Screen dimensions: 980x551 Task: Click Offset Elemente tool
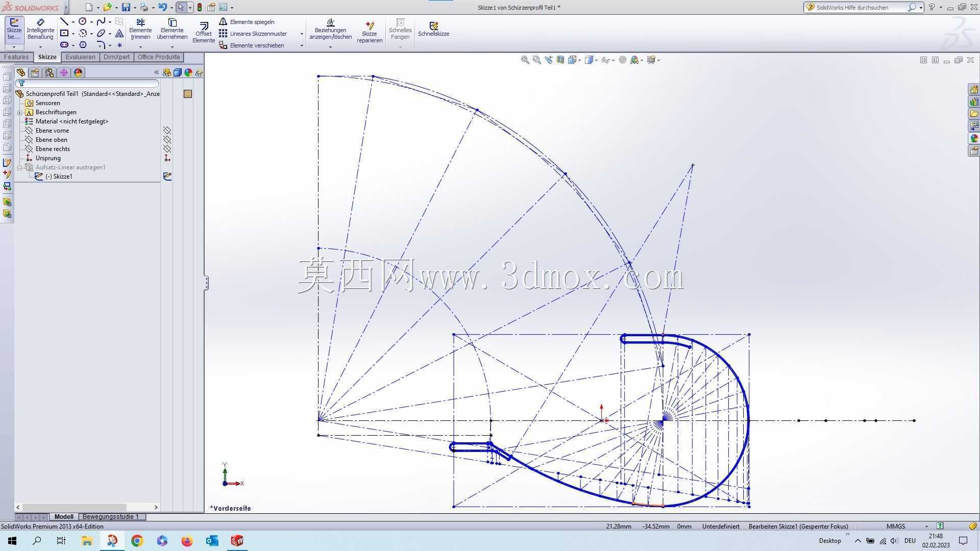point(204,33)
